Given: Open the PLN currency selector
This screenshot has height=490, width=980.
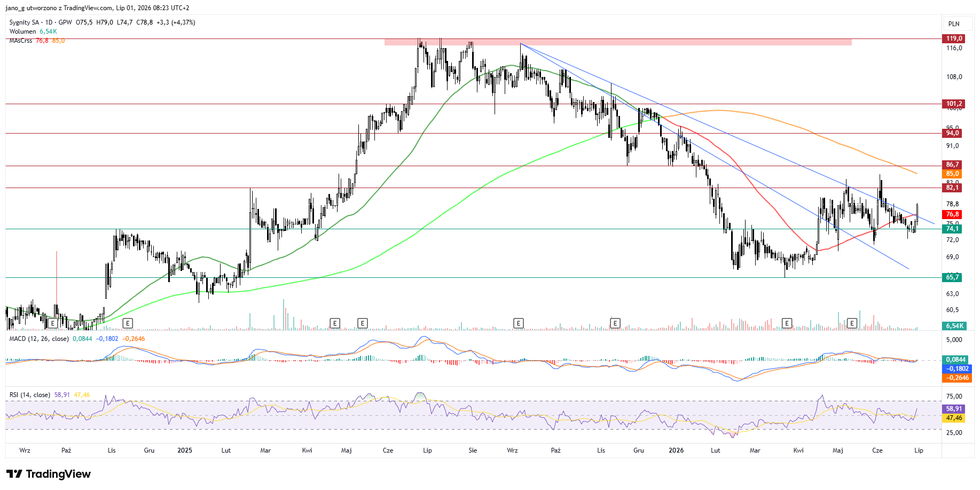Looking at the screenshot, I should [954, 24].
